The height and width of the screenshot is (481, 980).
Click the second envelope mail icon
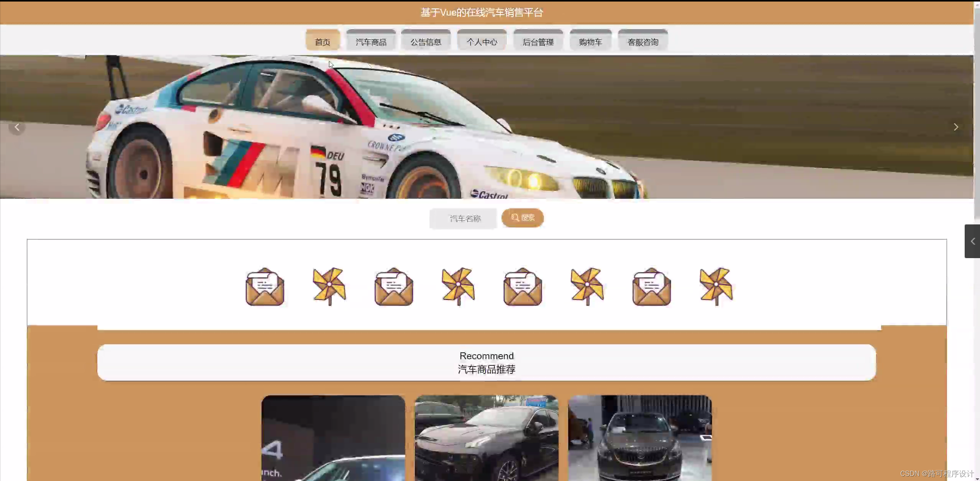(393, 286)
